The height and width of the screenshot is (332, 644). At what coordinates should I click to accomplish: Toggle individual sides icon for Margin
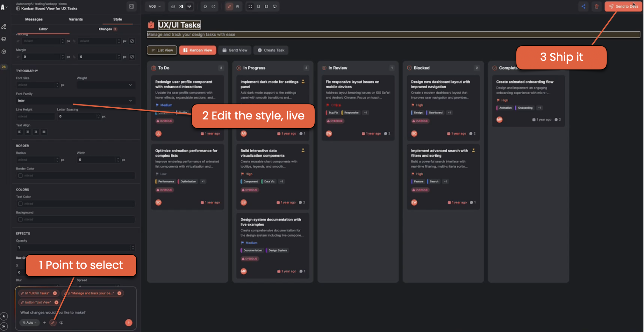click(x=132, y=57)
